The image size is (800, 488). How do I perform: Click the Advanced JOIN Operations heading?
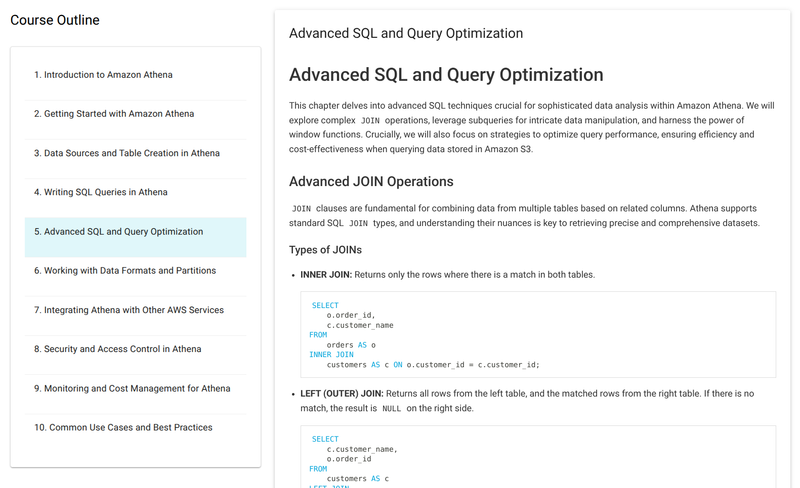(x=371, y=182)
